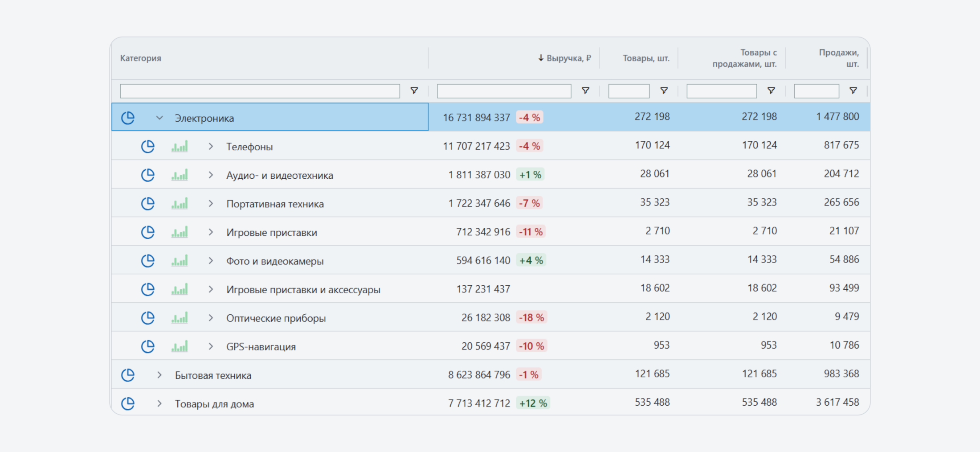
Task: Sort by the Категория column header
Action: [141, 58]
